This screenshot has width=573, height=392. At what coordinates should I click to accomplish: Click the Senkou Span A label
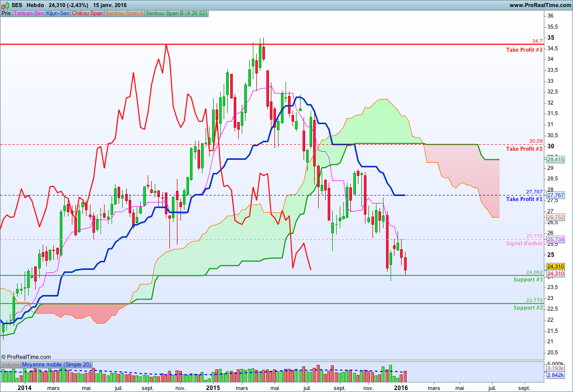(x=124, y=13)
